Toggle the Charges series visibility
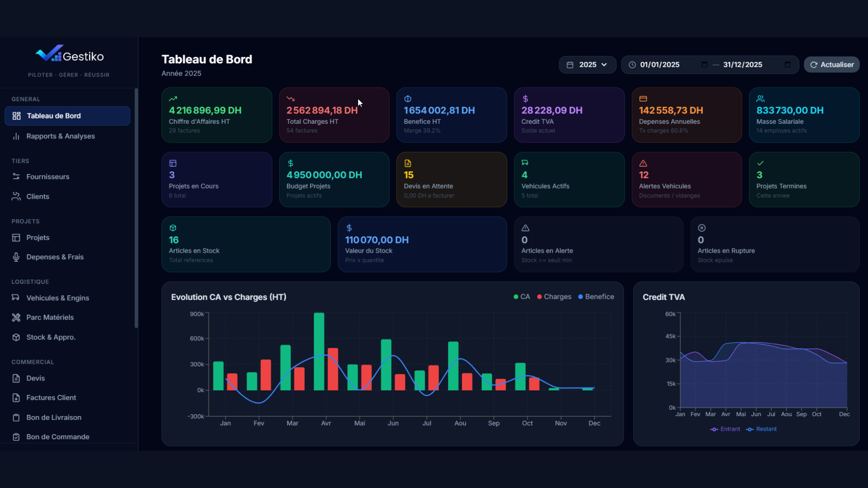Image resolution: width=868 pixels, height=488 pixels. (554, 297)
